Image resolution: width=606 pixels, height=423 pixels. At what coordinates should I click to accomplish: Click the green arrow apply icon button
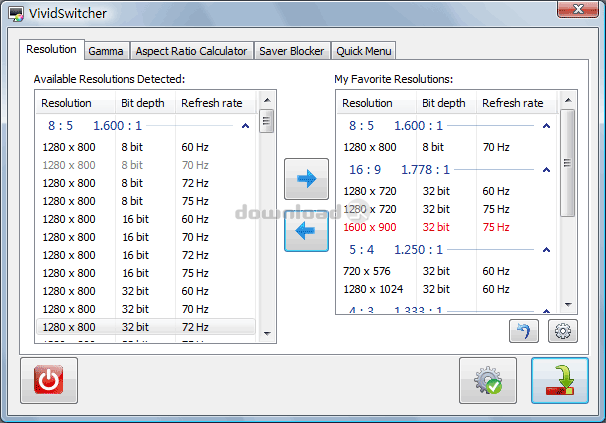pos(559,381)
